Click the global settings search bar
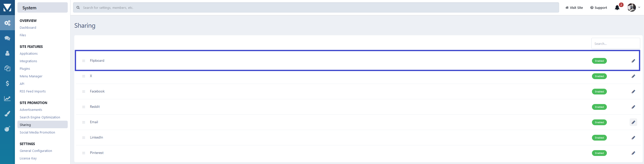 [x=316, y=8]
